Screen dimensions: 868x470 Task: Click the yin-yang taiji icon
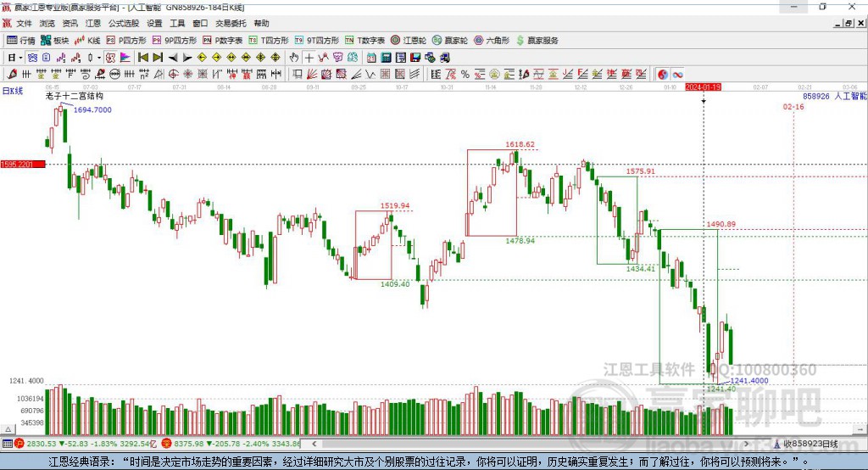pos(663,75)
